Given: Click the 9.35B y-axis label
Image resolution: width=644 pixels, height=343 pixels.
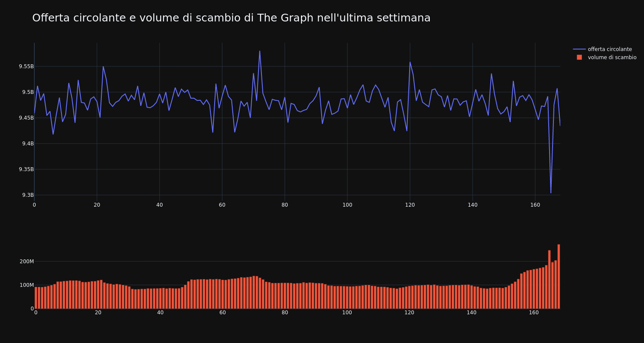Looking at the screenshot, I should pyautogui.click(x=26, y=169).
